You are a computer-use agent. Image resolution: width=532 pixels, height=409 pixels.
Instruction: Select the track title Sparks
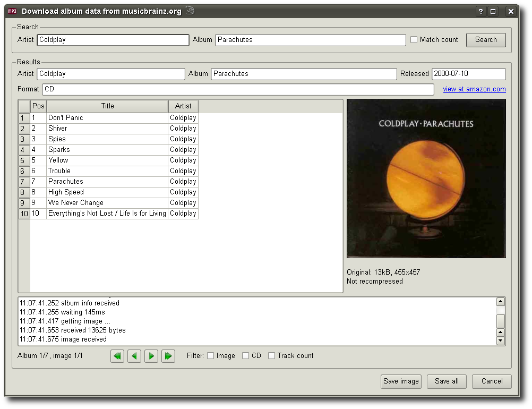click(x=107, y=150)
